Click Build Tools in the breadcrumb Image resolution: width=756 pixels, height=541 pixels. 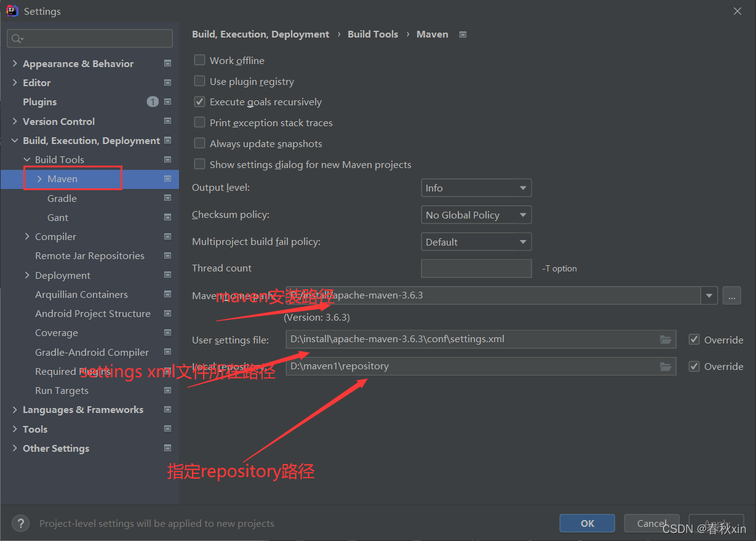point(373,34)
